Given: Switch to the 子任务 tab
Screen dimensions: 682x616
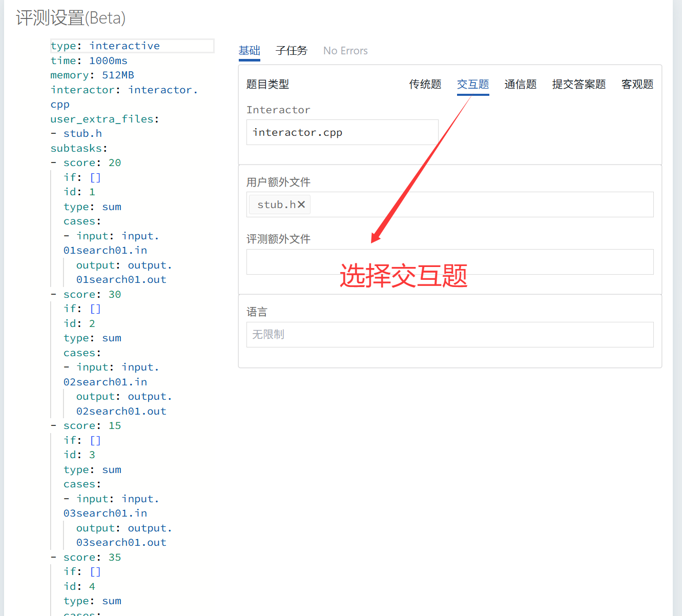Looking at the screenshot, I should [291, 51].
